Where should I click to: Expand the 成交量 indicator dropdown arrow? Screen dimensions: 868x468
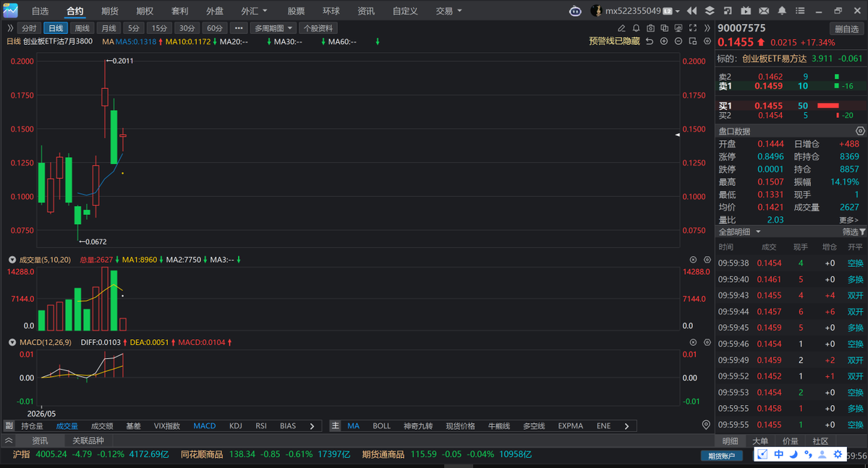coord(12,260)
